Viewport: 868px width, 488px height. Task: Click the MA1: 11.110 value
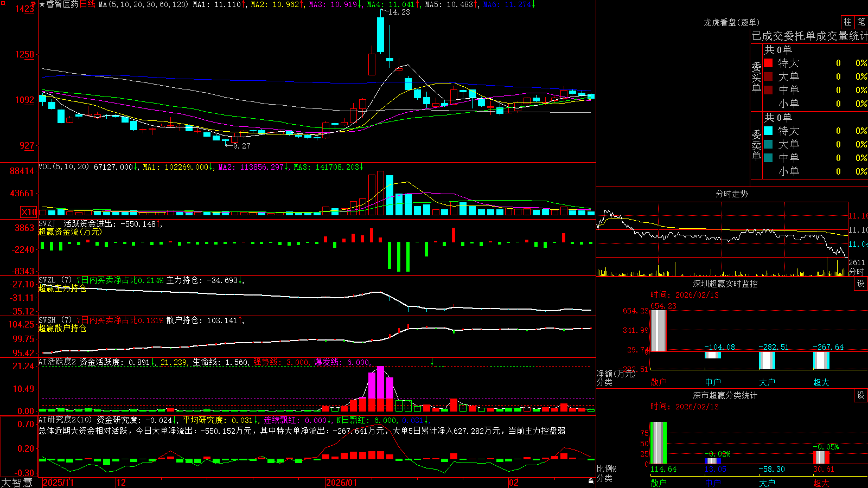pyautogui.click(x=217, y=4)
